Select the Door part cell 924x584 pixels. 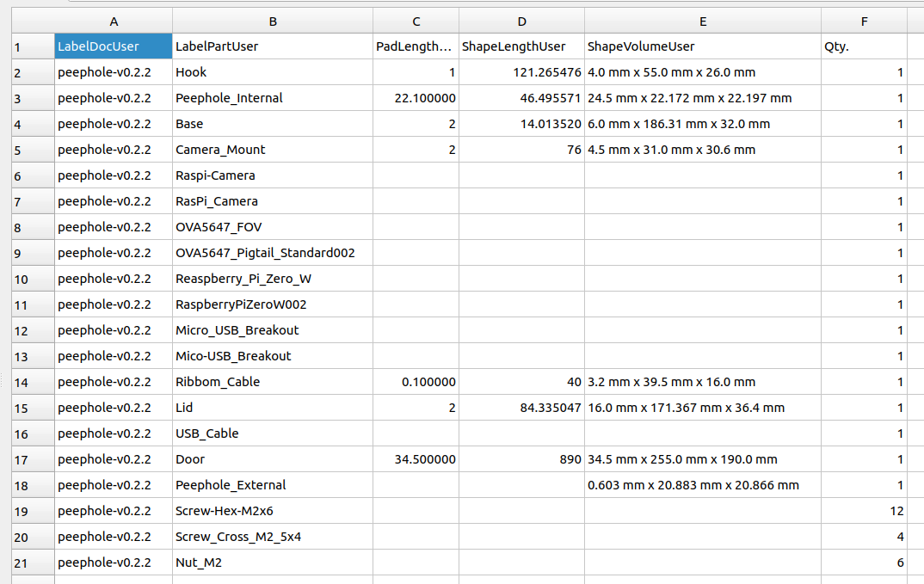pos(273,459)
